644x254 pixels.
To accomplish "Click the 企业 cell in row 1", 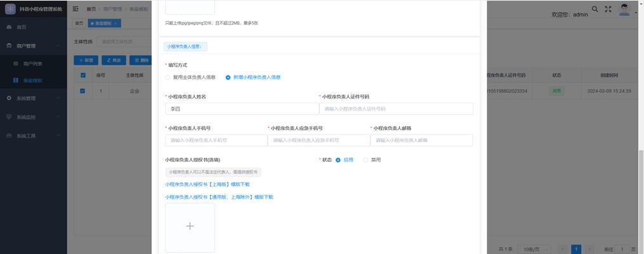I will (x=135, y=91).
